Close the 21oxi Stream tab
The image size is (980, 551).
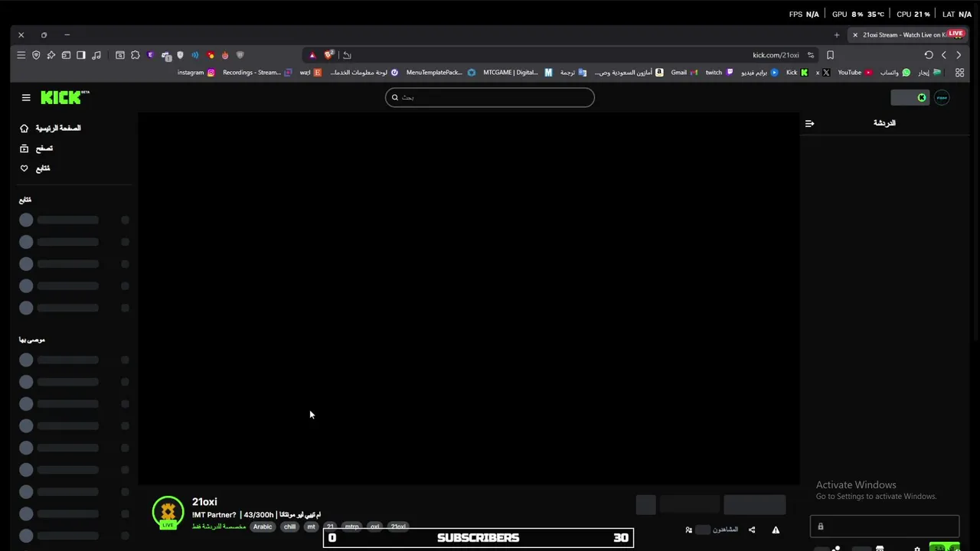pos(855,34)
